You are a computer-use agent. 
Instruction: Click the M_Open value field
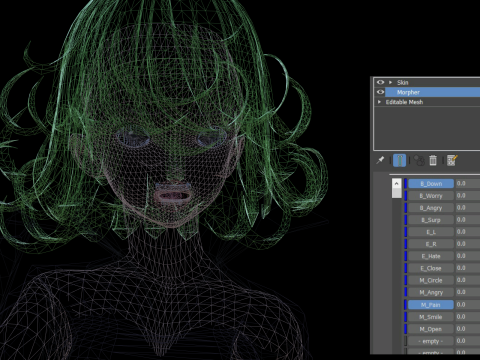(468, 329)
